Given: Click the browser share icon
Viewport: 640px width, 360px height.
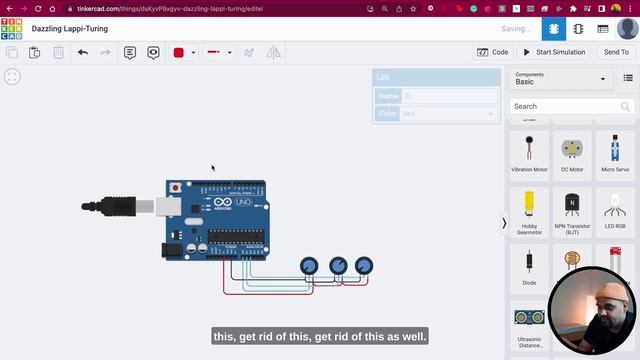Looking at the screenshot, I should (x=399, y=9).
